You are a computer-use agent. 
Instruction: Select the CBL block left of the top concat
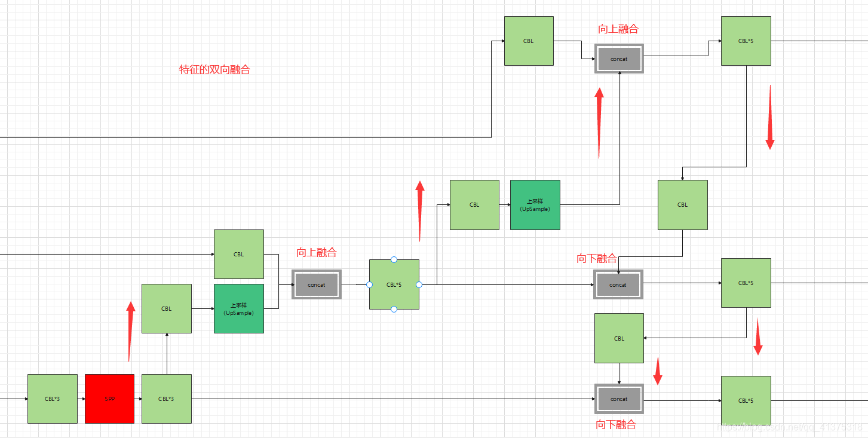529,41
